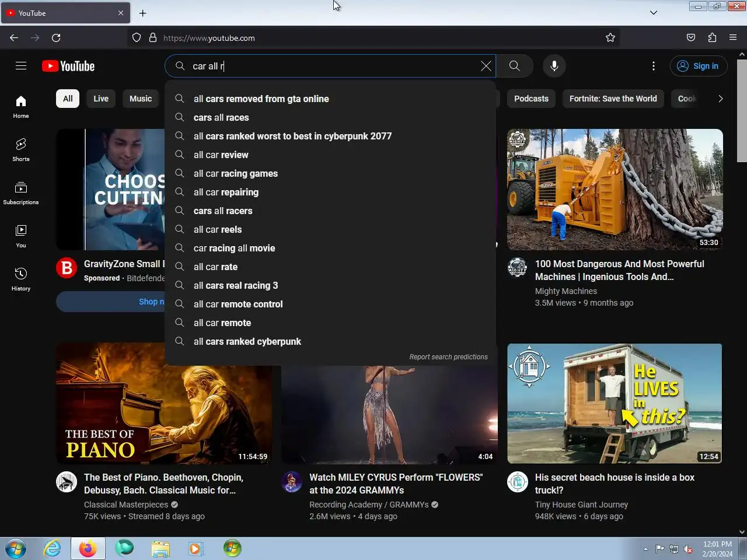Go back with the browser back arrow
Viewport: 747px width, 560px height.
tap(14, 38)
